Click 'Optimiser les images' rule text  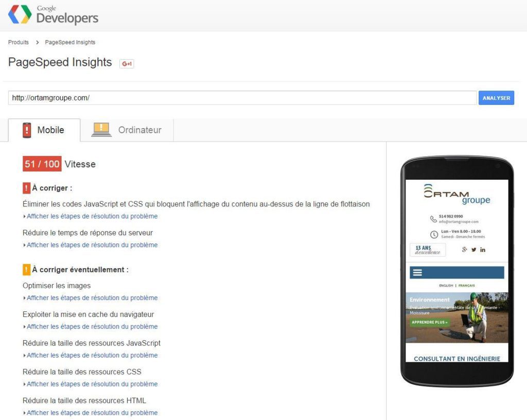tap(57, 286)
